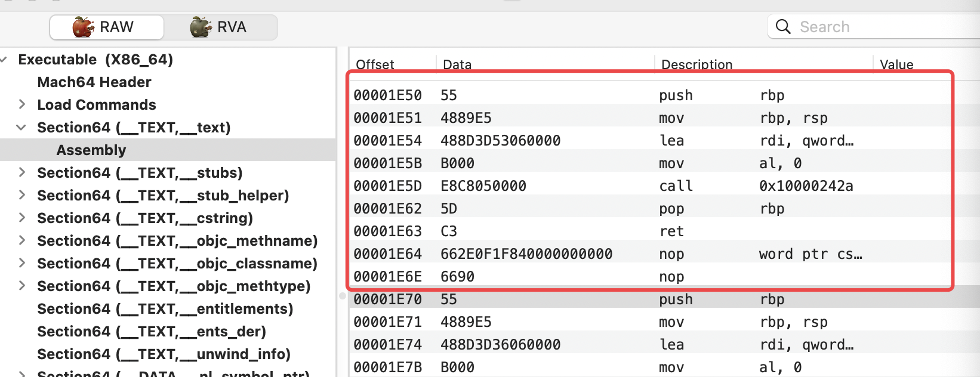The image size is (980, 377).
Task: Select Section64 (__TEXT,__entitlements) item
Action: (x=165, y=309)
